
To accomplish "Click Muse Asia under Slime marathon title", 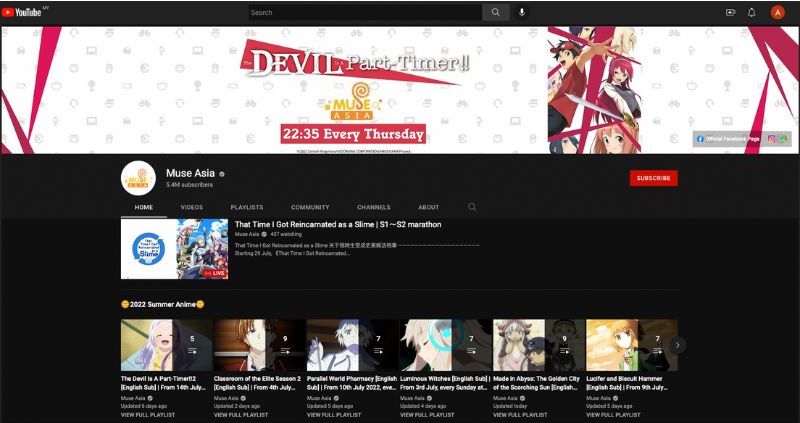I will [x=247, y=234].
